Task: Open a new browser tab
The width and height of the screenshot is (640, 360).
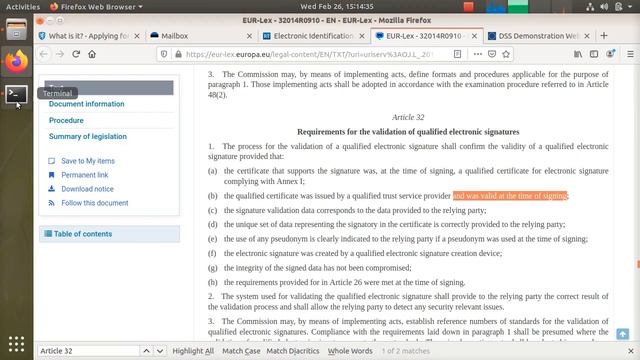Action: pyautogui.click(x=604, y=36)
